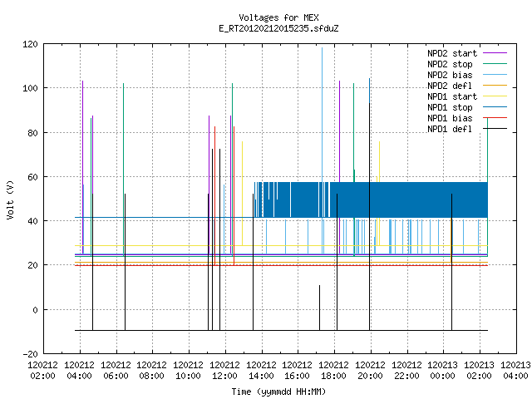Click the x-axis tick 120213 00:00
The width and height of the screenshot is (532, 399).
click(443, 371)
